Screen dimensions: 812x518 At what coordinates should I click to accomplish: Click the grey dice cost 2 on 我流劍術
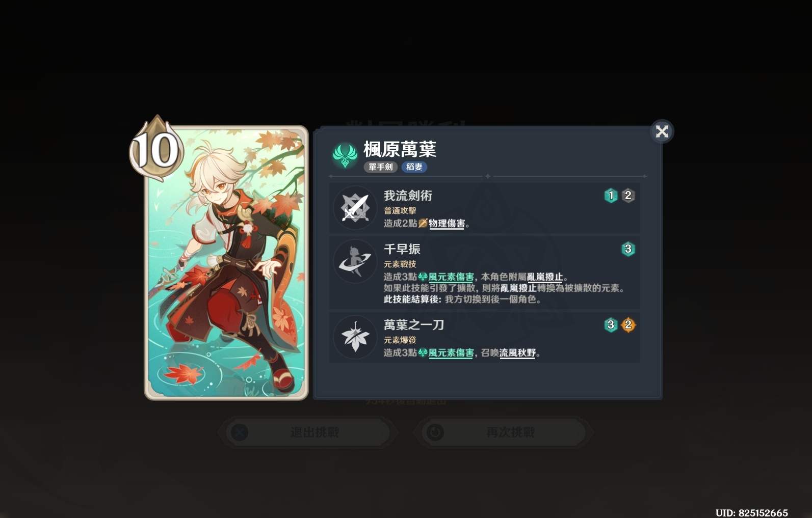pos(628,196)
